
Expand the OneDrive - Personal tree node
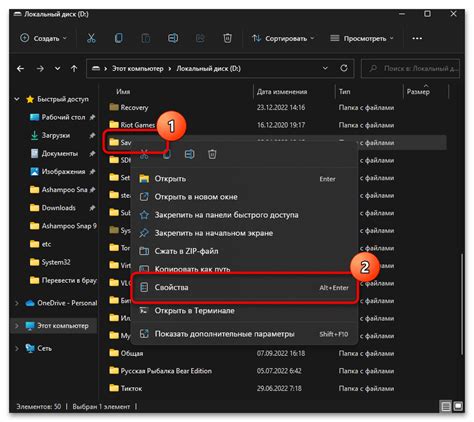pyautogui.click(x=17, y=303)
